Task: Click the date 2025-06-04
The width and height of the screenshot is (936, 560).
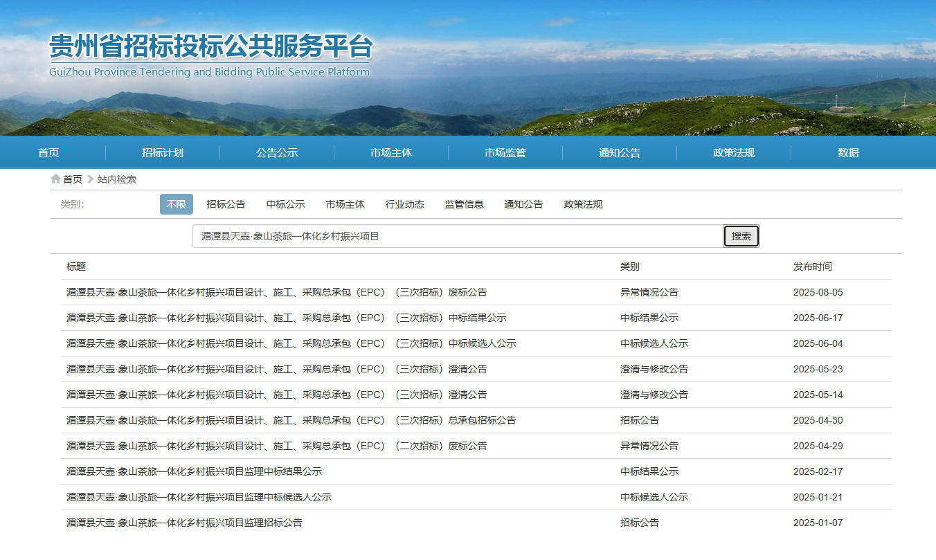Action: pos(818,343)
